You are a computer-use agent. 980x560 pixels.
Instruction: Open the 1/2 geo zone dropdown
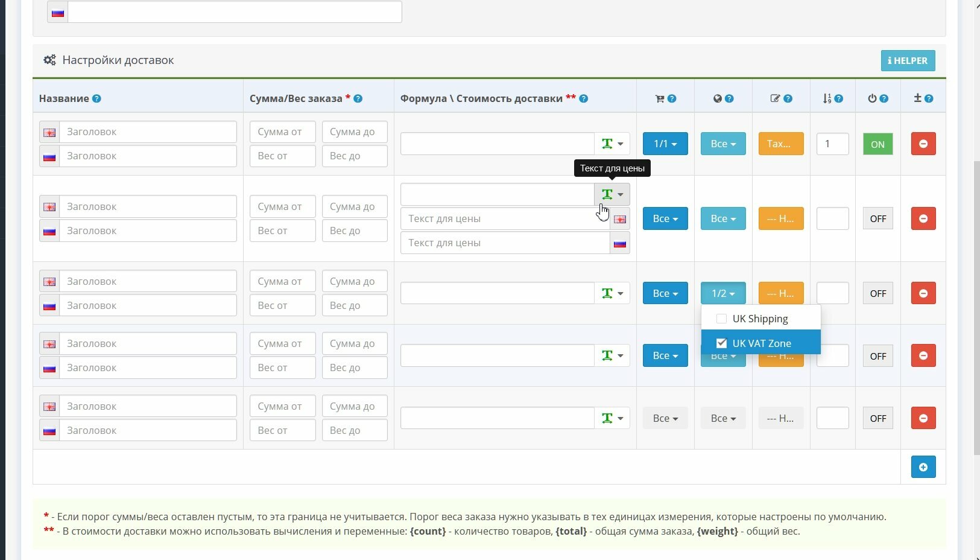722,293
